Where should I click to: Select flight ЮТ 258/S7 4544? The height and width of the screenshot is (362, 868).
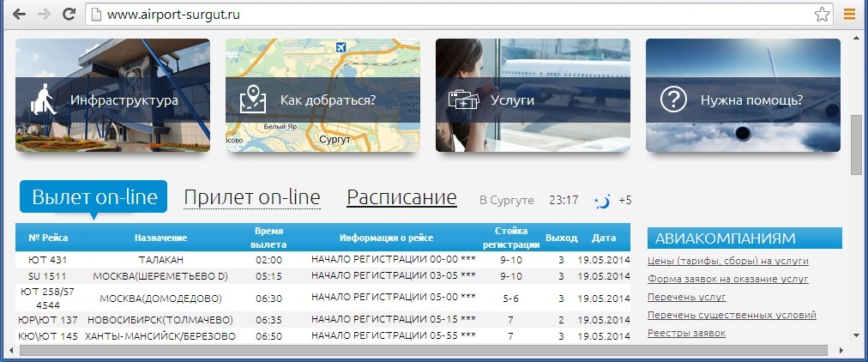[48, 298]
